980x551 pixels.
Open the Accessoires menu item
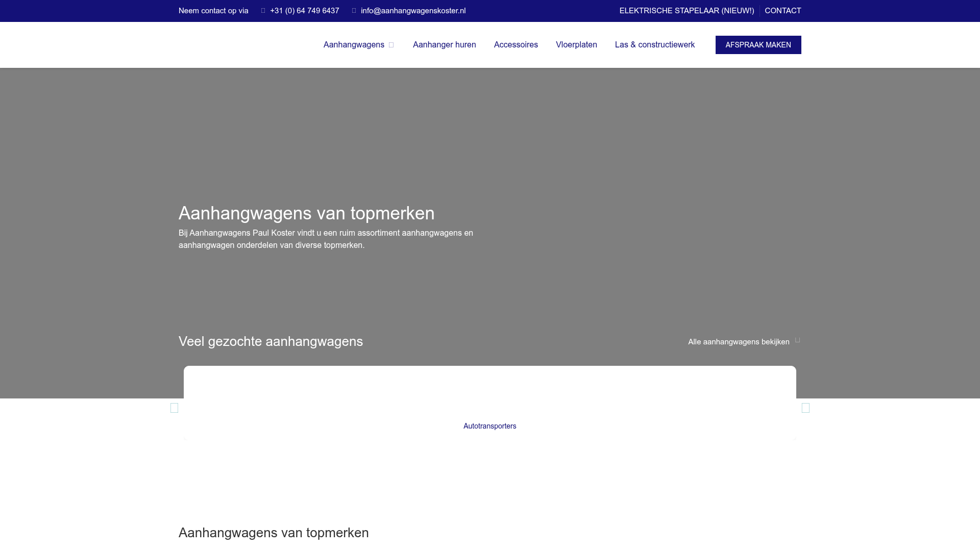(x=516, y=45)
